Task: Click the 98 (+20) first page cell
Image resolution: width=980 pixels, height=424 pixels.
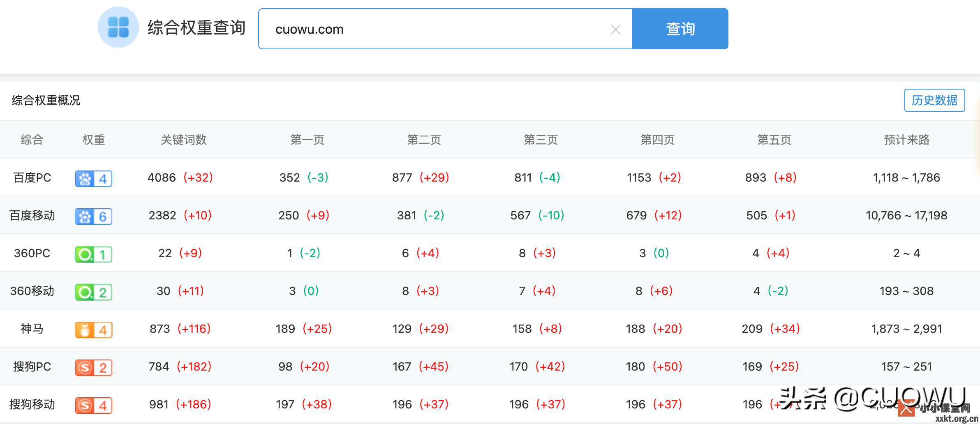Action: (x=304, y=366)
